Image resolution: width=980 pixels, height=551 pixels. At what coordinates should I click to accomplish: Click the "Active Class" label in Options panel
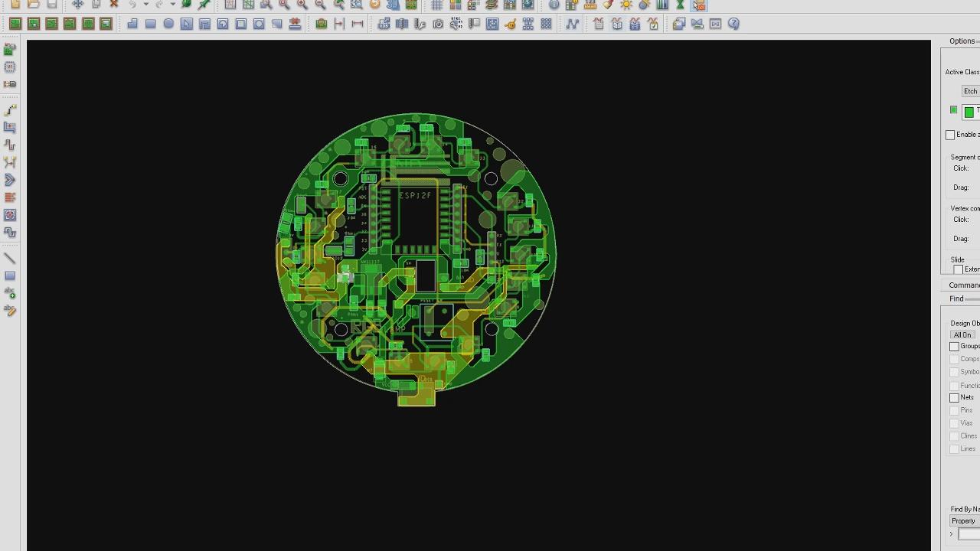962,72
